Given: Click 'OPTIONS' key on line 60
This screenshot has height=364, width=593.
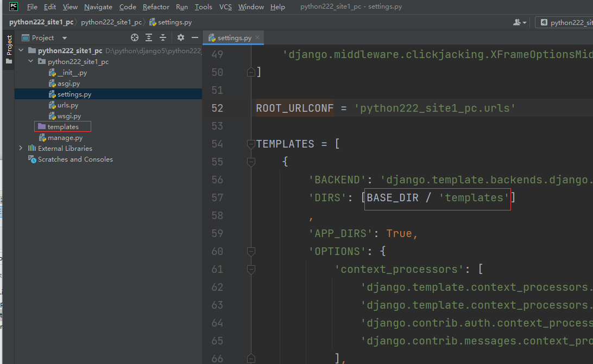Looking at the screenshot, I should pos(337,251).
